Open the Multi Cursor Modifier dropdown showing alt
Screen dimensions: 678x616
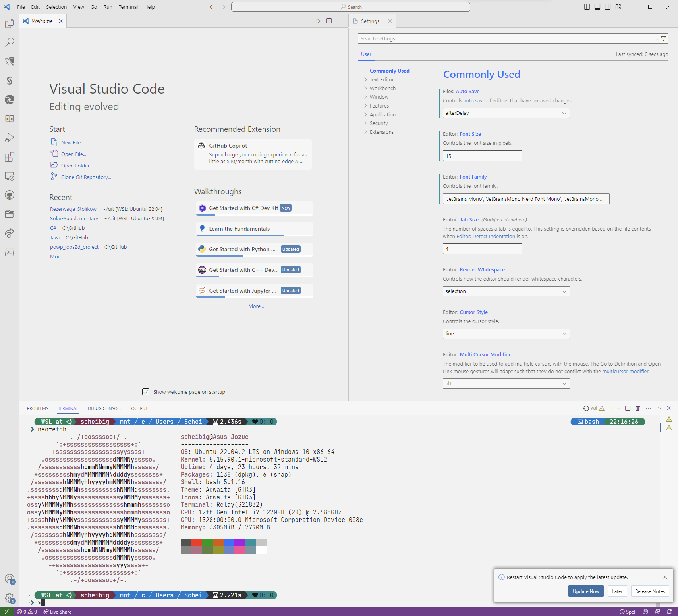click(506, 383)
